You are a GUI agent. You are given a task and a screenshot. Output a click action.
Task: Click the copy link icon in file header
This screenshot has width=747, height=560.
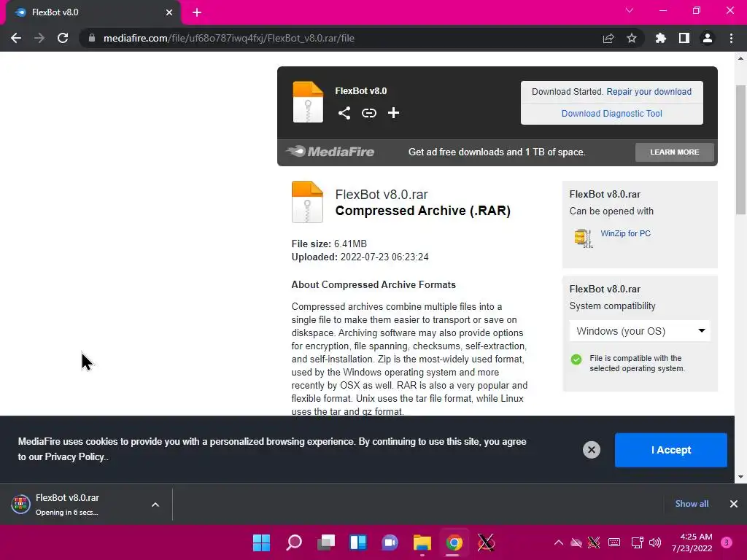[368, 113]
